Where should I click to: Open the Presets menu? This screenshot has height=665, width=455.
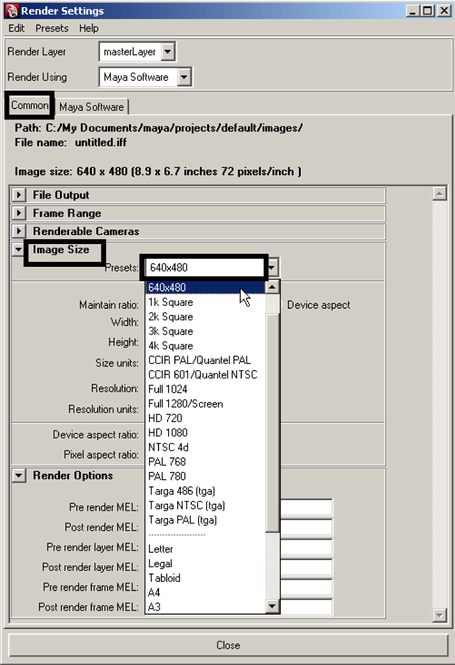point(52,28)
